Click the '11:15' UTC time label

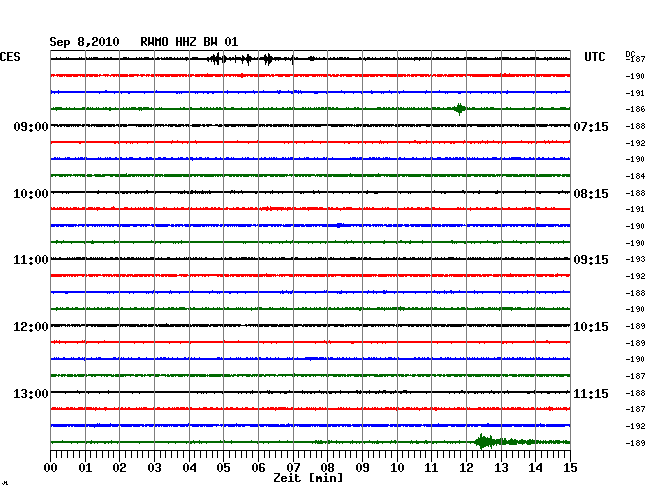point(591,393)
